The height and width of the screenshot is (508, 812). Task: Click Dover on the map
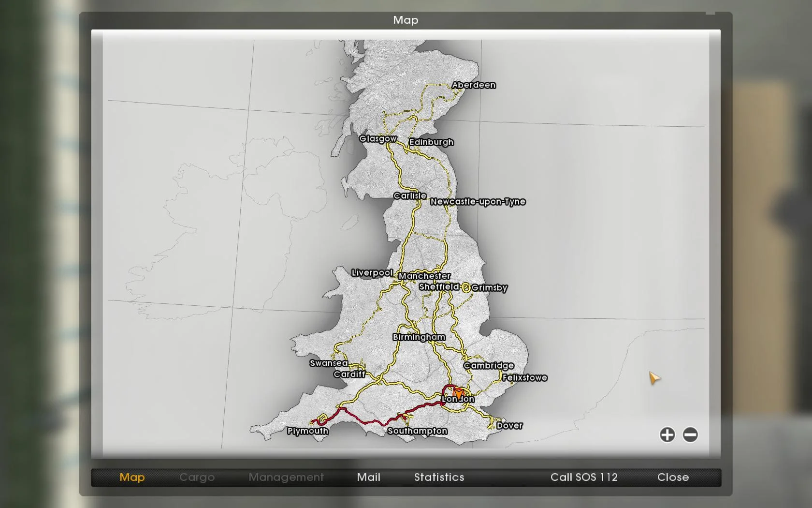point(509,425)
